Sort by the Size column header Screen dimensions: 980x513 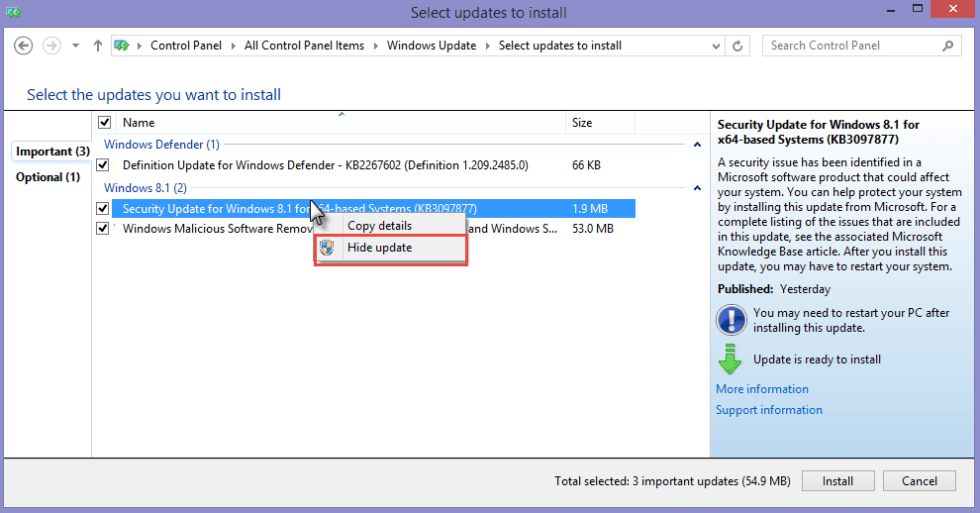[x=600, y=123]
